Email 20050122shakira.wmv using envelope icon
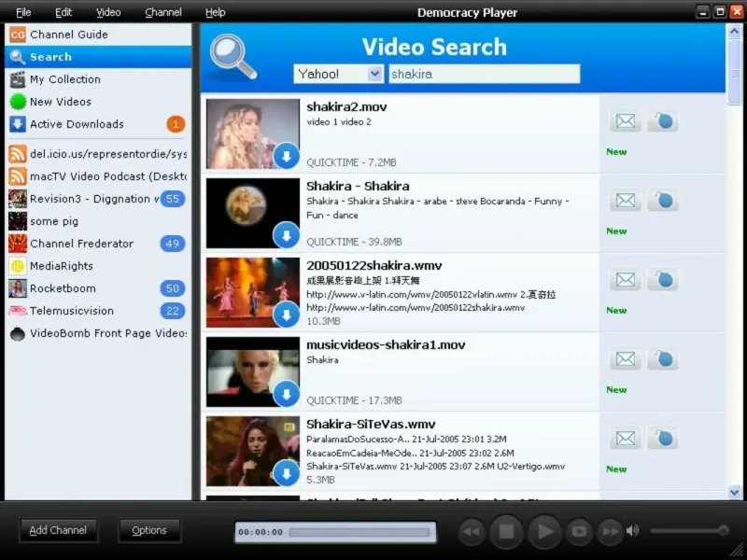 click(626, 279)
